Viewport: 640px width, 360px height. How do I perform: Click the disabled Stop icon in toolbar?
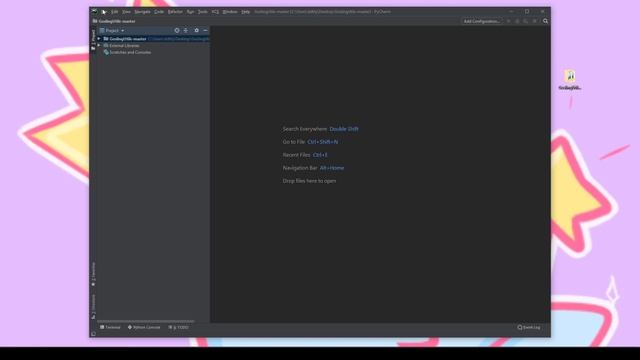click(x=534, y=21)
